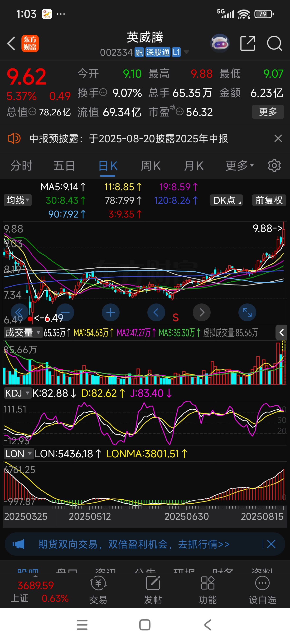Tap the futures ad megaphone icon
Viewport: 290px width, 644px height.
pyautogui.click(x=18, y=544)
